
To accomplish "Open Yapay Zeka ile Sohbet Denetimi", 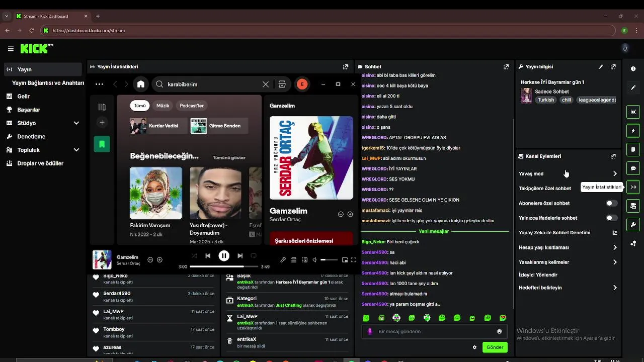I will tap(568, 233).
